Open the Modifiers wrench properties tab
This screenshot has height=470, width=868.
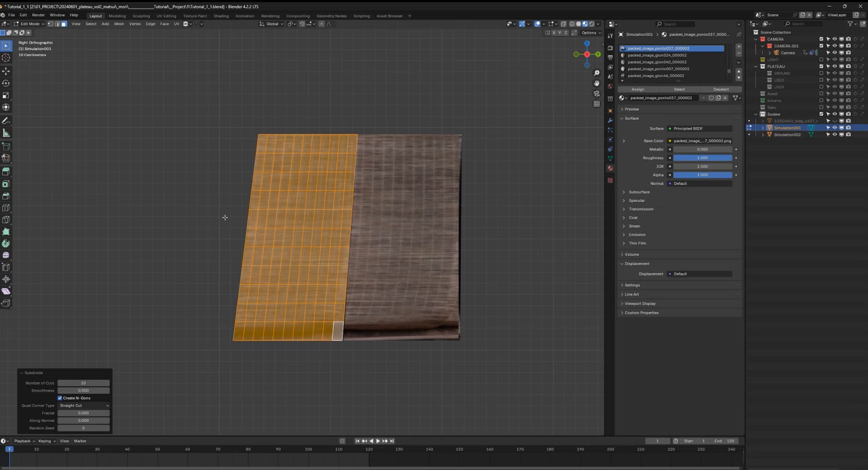pyautogui.click(x=610, y=120)
